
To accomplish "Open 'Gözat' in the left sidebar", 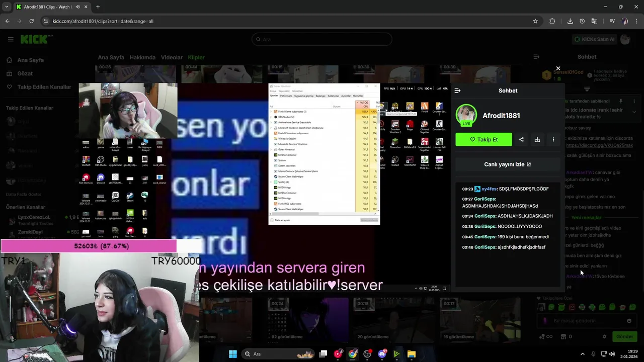I will (x=25, y=73).
